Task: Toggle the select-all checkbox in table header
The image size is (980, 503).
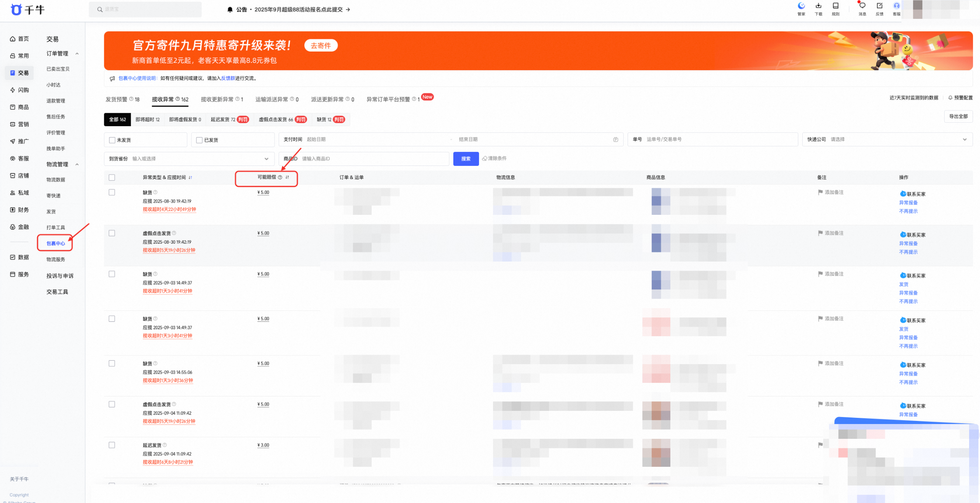Action: point(112,178)
